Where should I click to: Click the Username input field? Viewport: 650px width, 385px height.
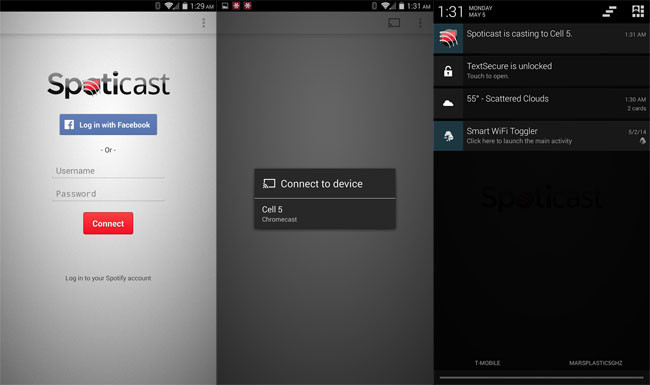(x=108, y=171)
